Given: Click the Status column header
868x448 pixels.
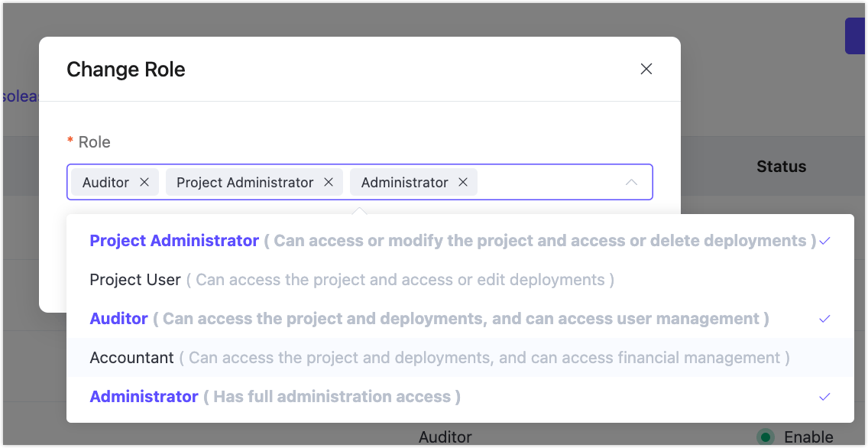Looking at the screenshot, I should point(781,166).
